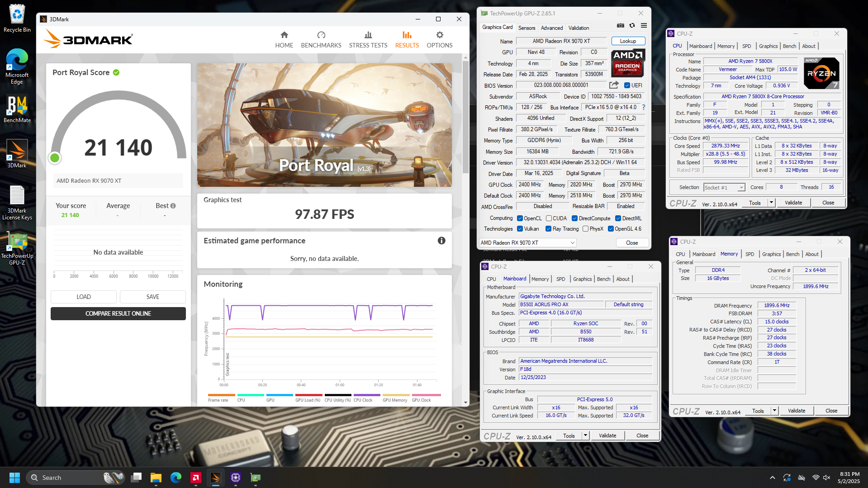Screen dimensions: 868x488
Task: Open 3DMark License Keys file icon
Action: point(17,203)
